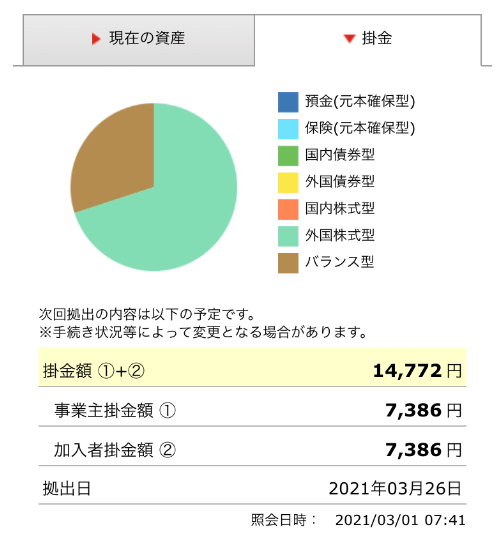Viewport: 502px width, 541px height.
Task: Switch to the 現在の資産 tab
Action: point(139,40)
